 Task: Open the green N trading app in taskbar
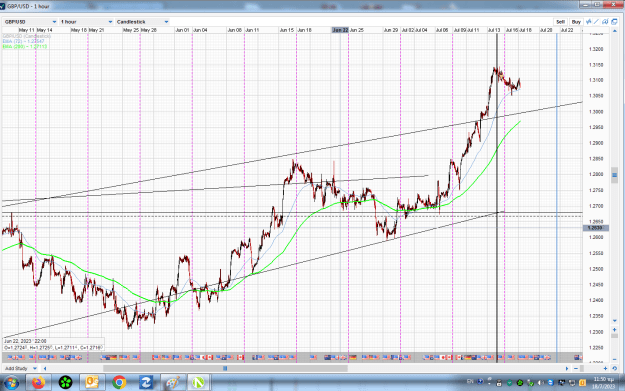[199, 383]
